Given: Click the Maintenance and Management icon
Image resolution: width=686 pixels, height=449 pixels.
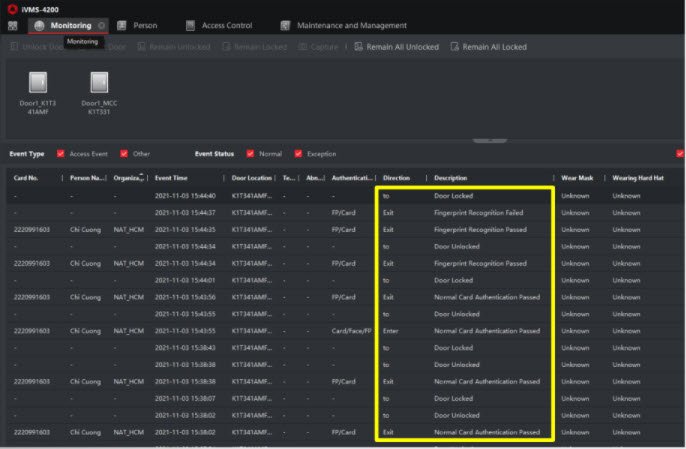Looking at the screenshot, I should [285, 26].
